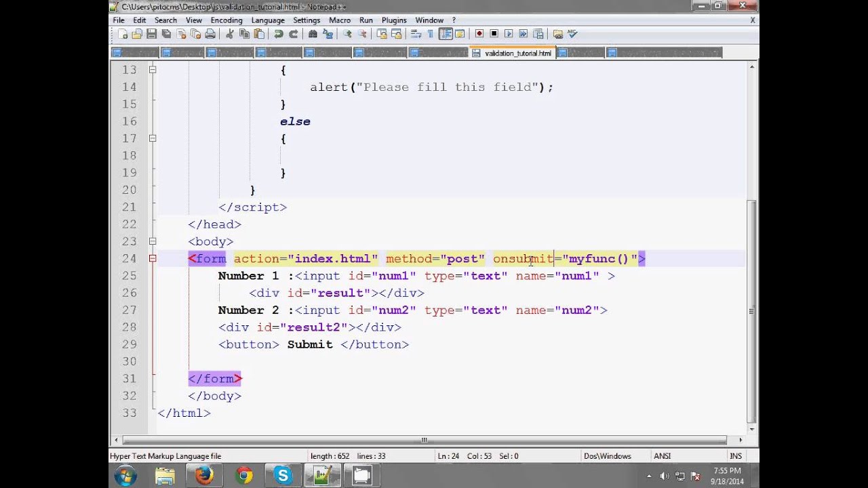Click Run a Macro Multiple Times icon
The height and width of the screenshot is (488, 868).
tap(523, 34)
